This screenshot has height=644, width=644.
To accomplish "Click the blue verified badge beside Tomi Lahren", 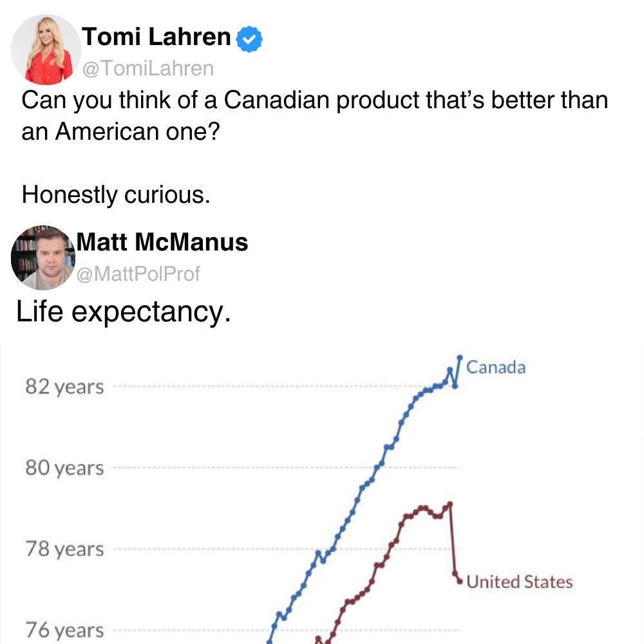I will (249, 39).
